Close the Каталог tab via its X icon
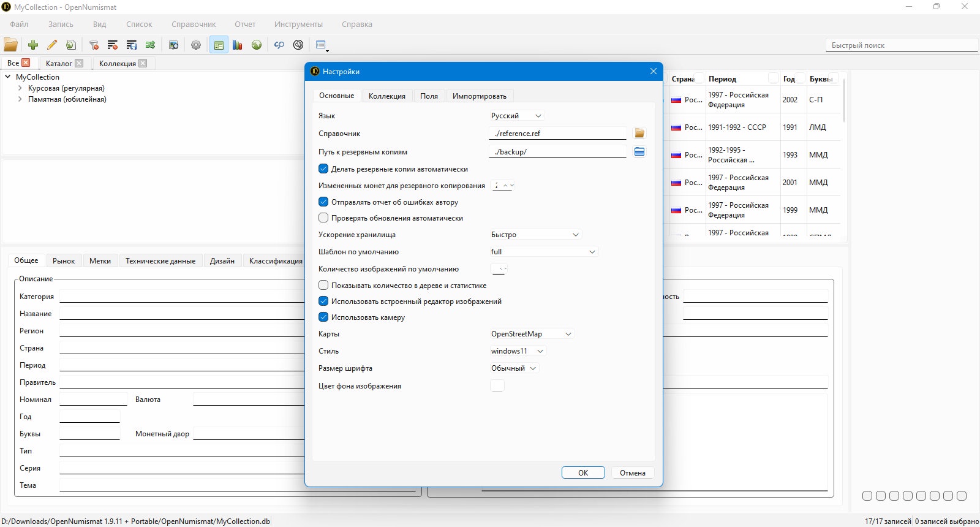Screen dimensions: 980x527 tap(79, 63)
